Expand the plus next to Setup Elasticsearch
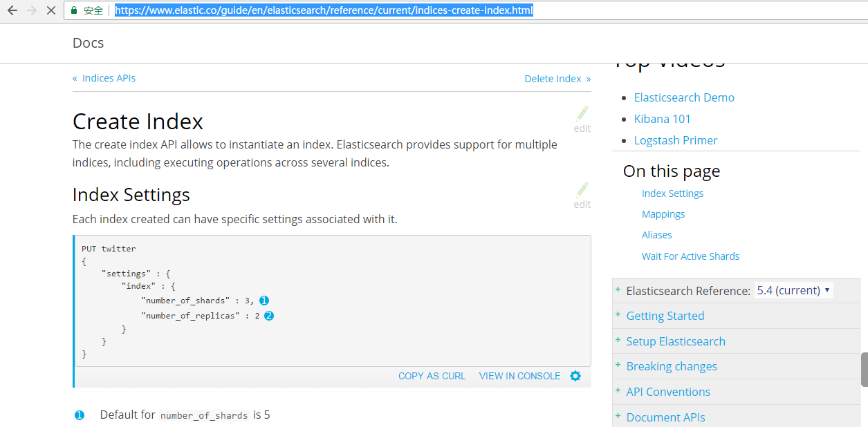Image resolution: width=868 pixels, height=427 pixels. [618, 341]
